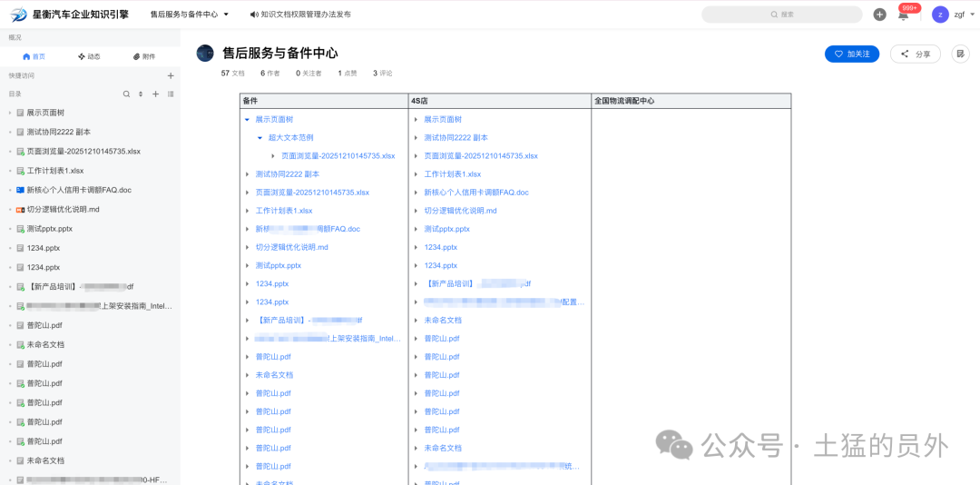The width and height of the screenshot is (980, 485).
Task: Click the file icon of sidebar 展示页面树
Action: click(20, 113)
